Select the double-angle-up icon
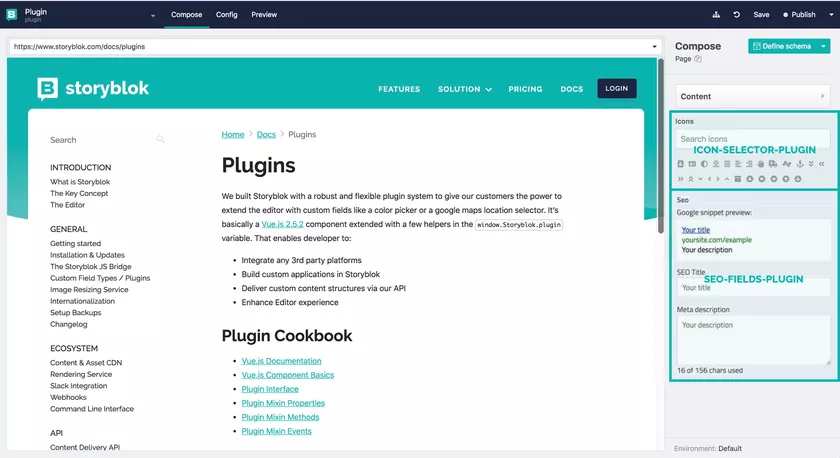840x458 pixels. click(x=691, y=179)
